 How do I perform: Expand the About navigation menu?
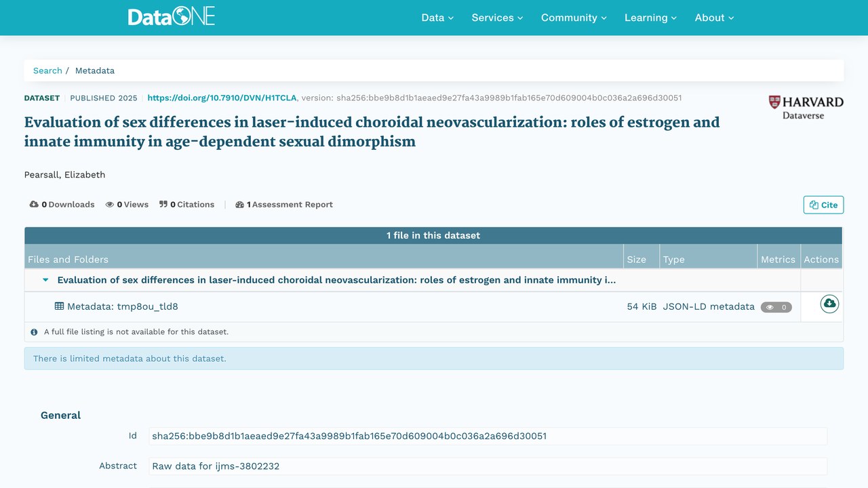coord(715,18)
